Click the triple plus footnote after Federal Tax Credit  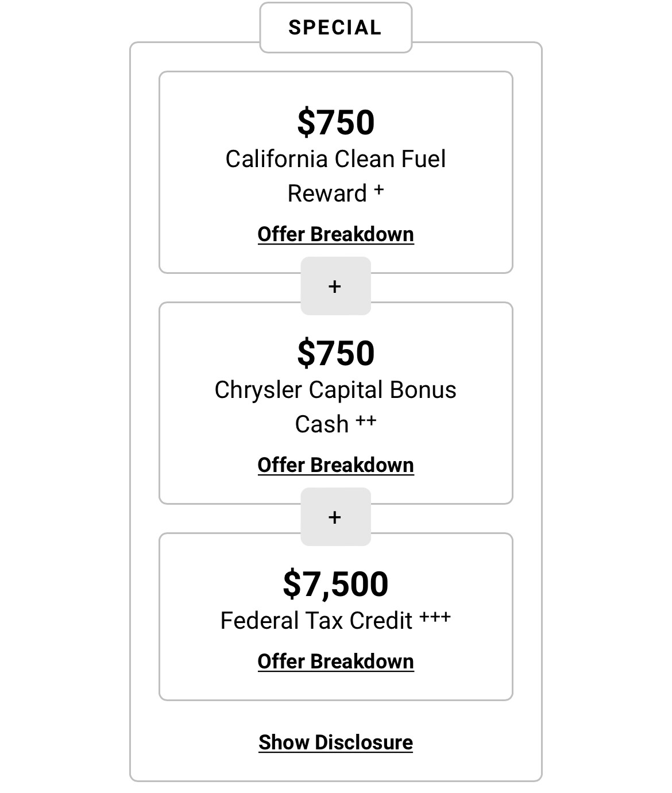coord(435,617)
